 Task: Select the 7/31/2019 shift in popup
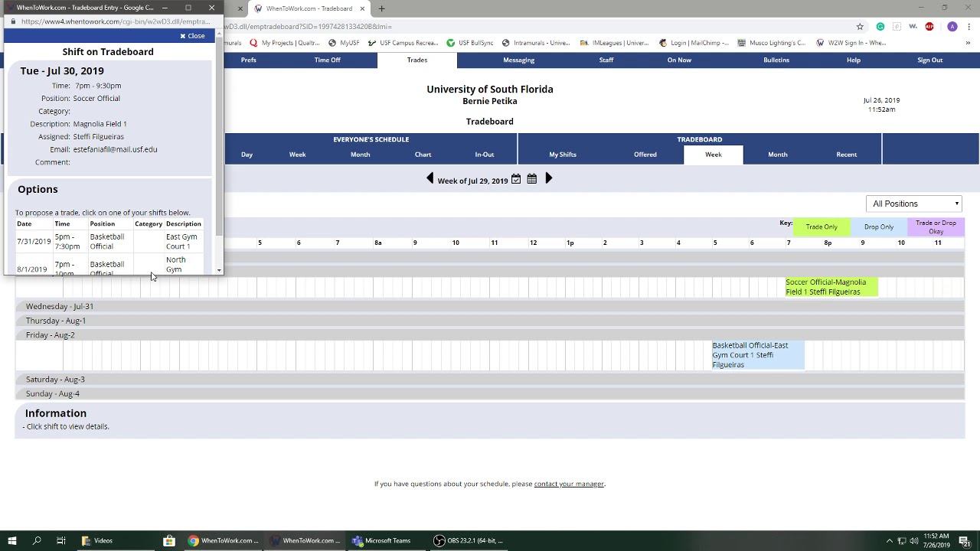110,241
